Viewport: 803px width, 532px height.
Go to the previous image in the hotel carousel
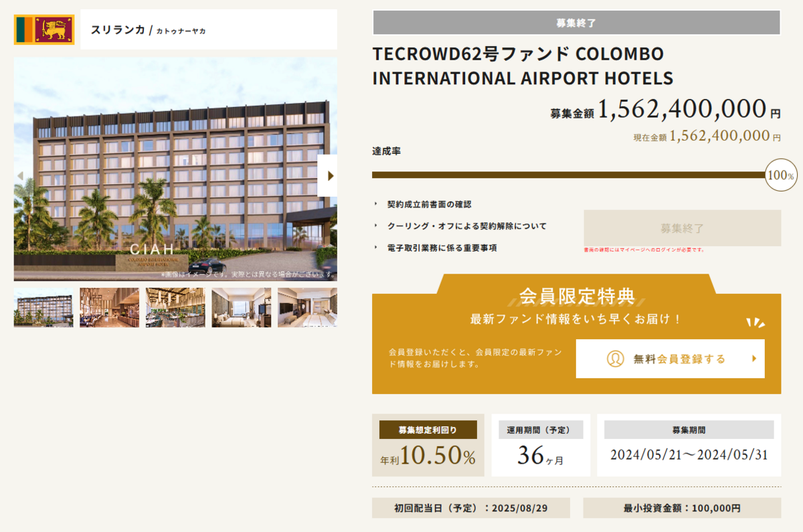(x=20, y=175)
